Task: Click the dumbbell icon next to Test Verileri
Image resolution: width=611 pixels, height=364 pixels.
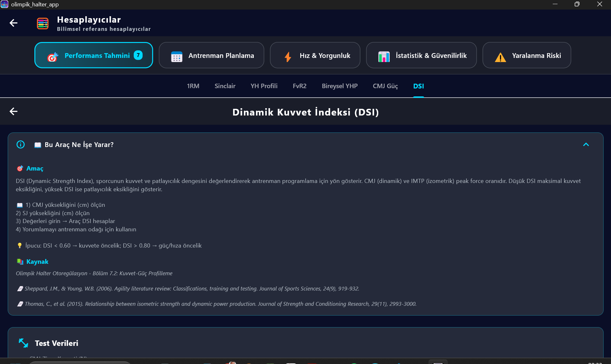Action: [x=23, y=343]
